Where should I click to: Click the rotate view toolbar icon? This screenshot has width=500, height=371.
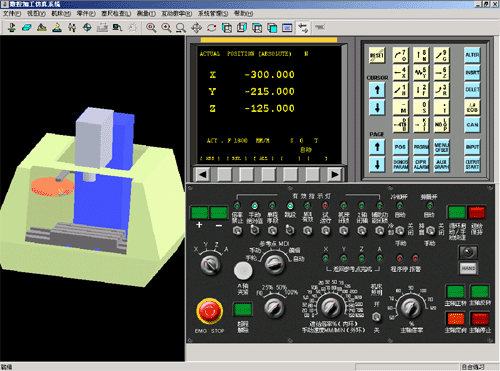click(212, 28)
